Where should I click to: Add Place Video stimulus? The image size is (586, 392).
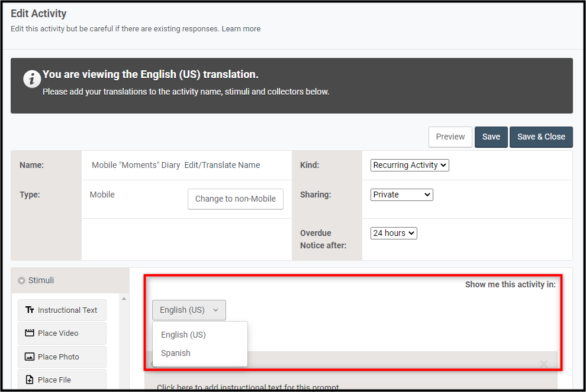(62, 333)
